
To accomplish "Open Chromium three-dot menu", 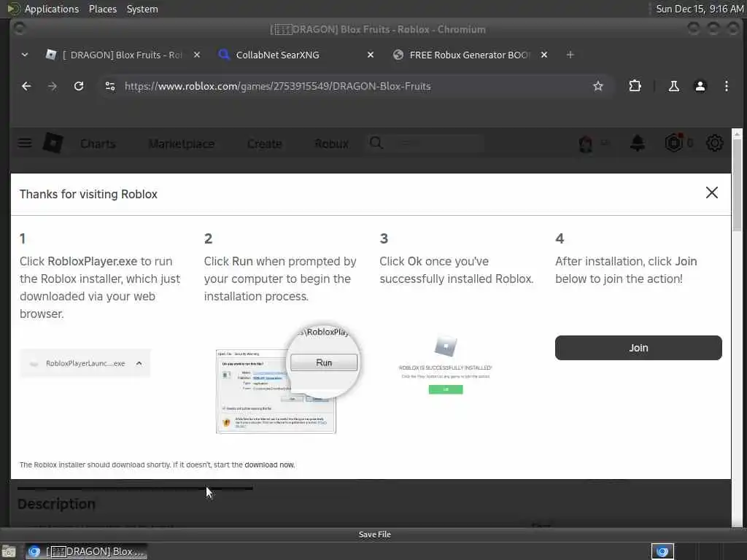I will pos(726,86).
